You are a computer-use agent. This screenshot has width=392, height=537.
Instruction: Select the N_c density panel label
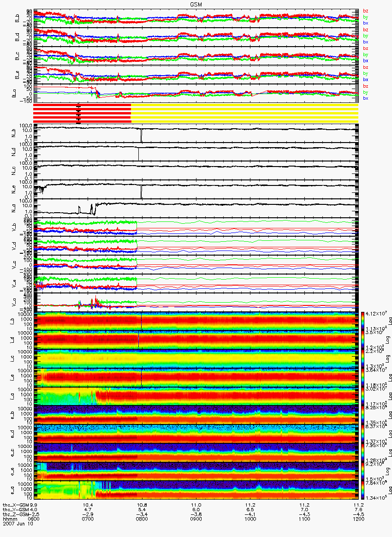pos(14,171)
